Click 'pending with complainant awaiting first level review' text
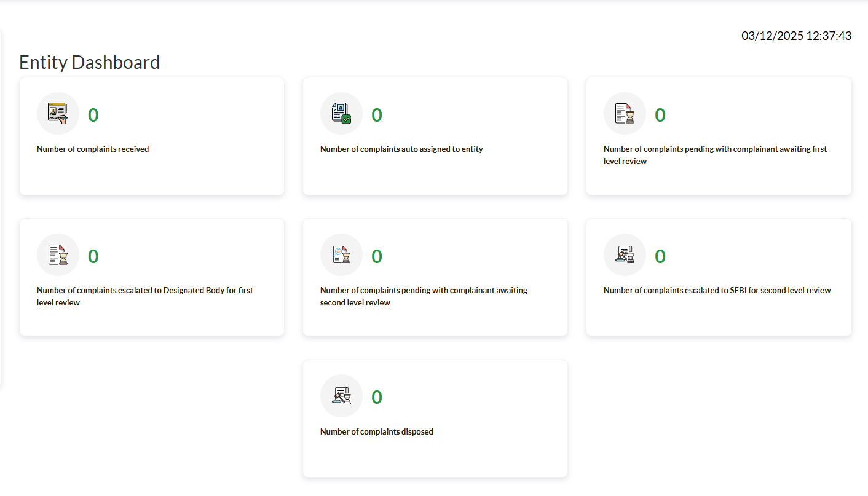The height and width of the screenshot is (496, 868). pos(715,155)
